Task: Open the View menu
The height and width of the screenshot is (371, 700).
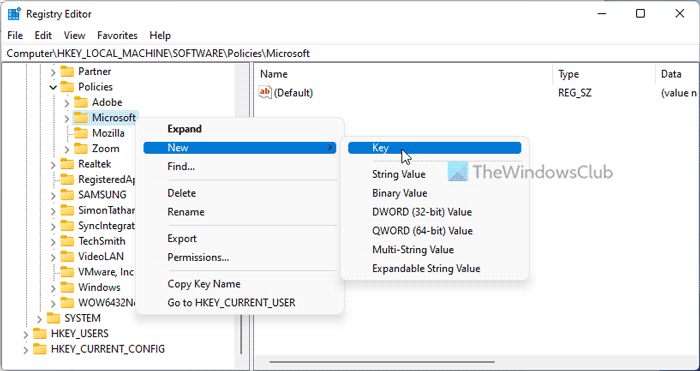Action: tap(74, 35)
